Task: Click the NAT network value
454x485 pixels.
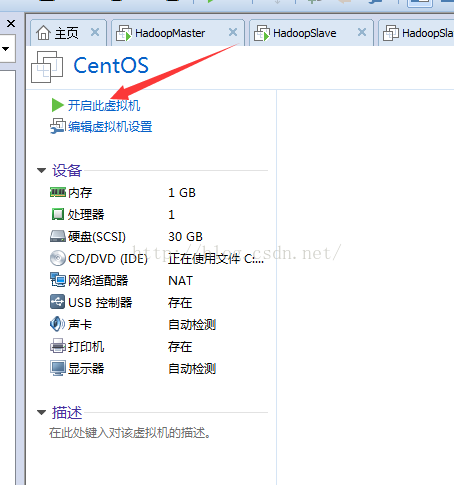Action: tap(180, 281)
